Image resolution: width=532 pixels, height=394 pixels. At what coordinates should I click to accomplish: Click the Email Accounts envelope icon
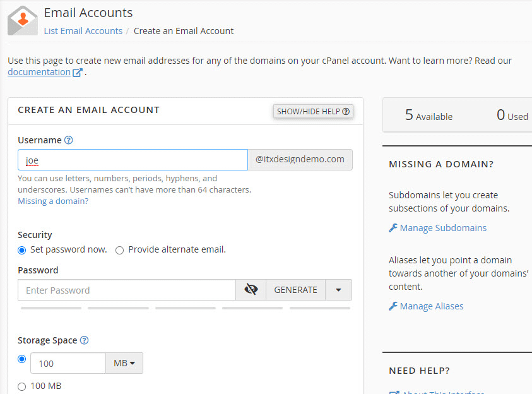coord(21,20)
